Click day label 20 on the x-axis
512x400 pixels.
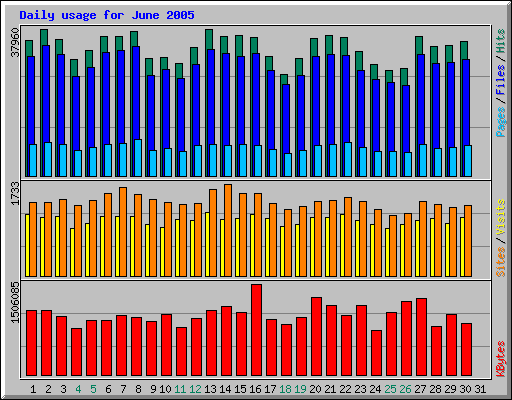(315, 389)
